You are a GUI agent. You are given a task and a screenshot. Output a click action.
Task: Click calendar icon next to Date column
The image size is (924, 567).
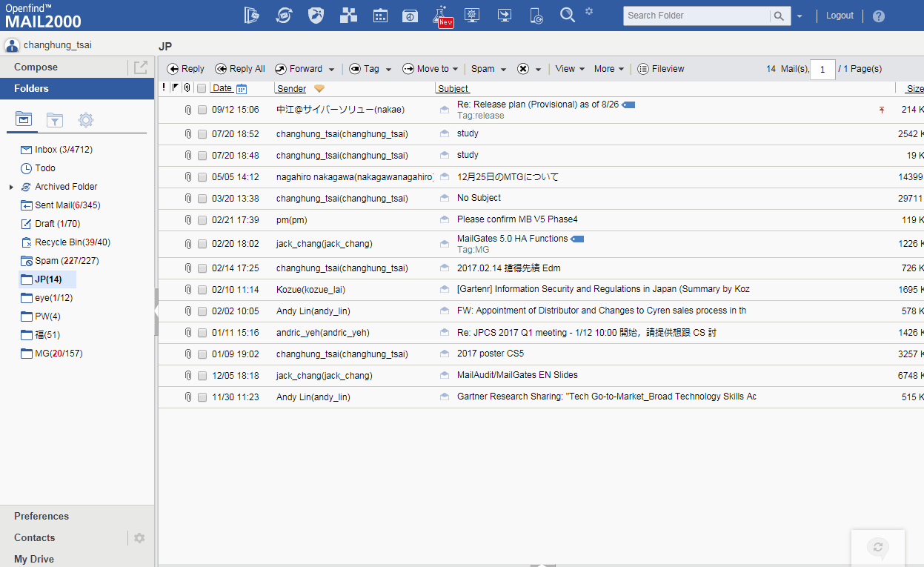pos(241,89)
